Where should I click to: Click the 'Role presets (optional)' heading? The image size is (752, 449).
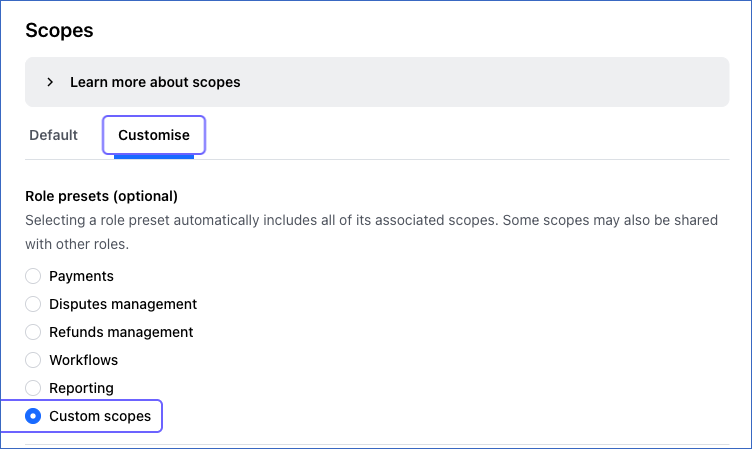(101, 196)
